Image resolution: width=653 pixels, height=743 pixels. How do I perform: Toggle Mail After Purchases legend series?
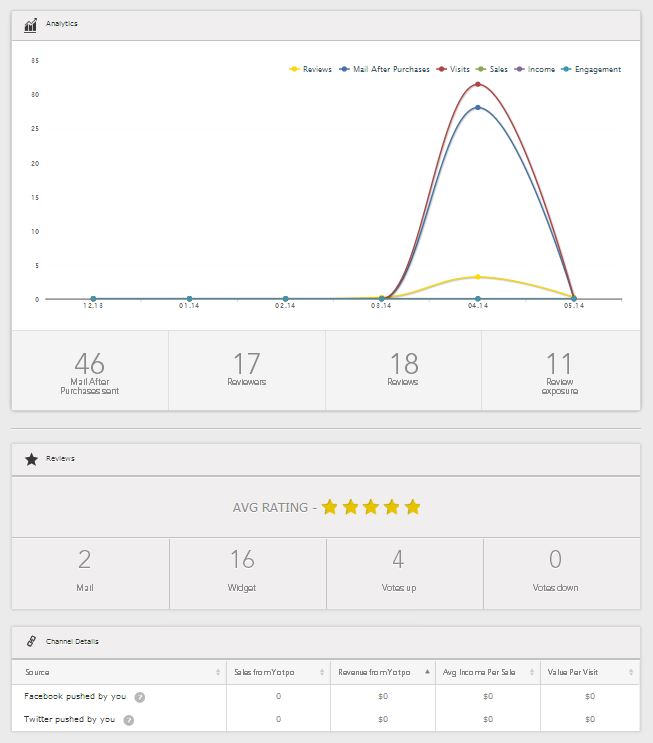[x=385, y=69]
